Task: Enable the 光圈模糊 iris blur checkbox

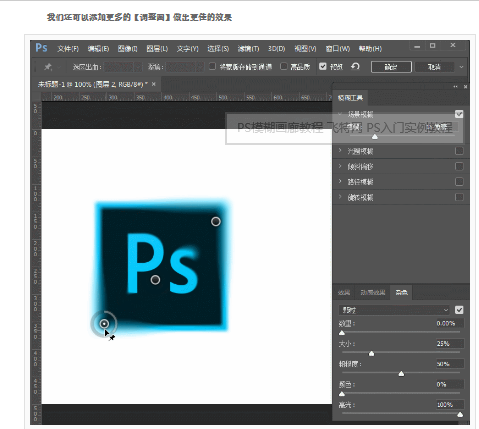Action: coord(459,151)
